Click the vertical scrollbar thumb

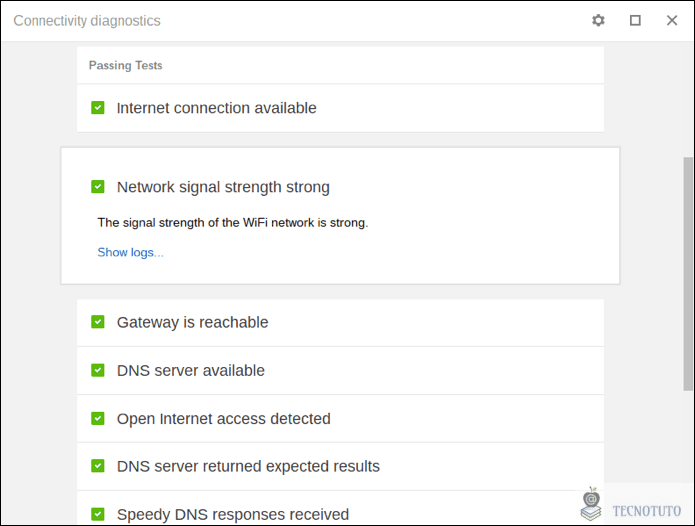(688, 274)
